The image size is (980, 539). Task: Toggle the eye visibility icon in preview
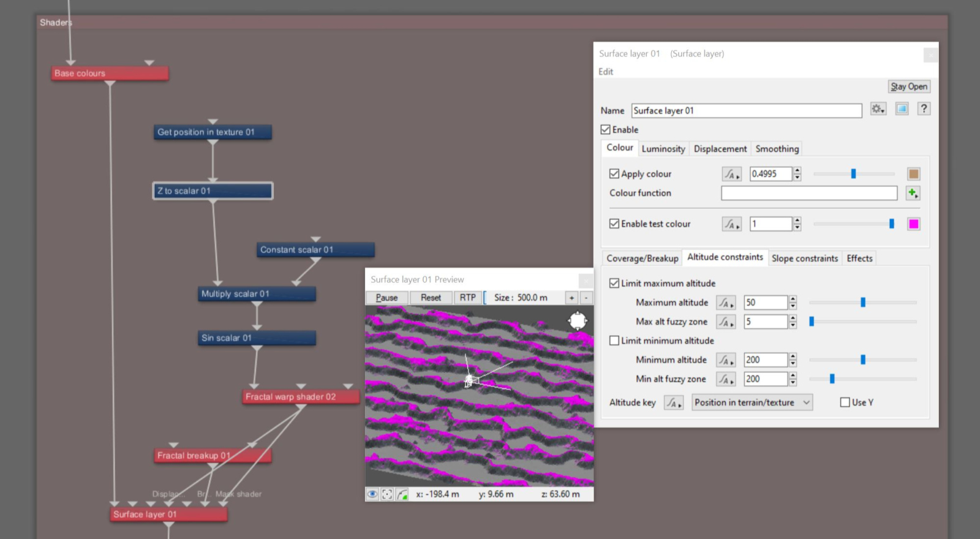(372, 494)
